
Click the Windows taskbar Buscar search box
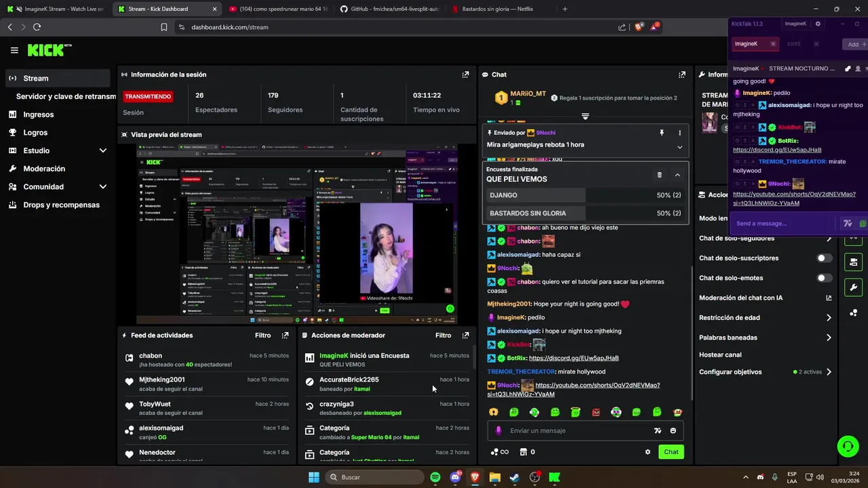(x=374, y=477)
